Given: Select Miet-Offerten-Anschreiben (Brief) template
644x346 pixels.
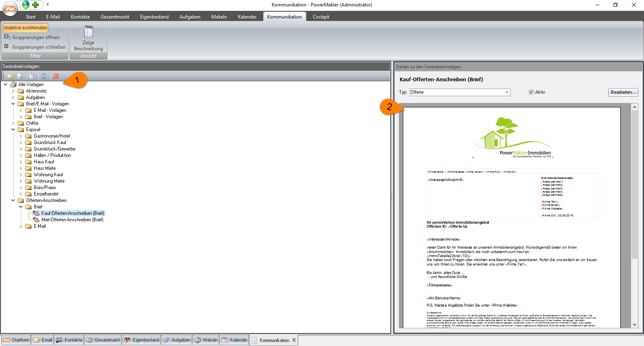Looking at the screenshot, I should tap(72, 220).
